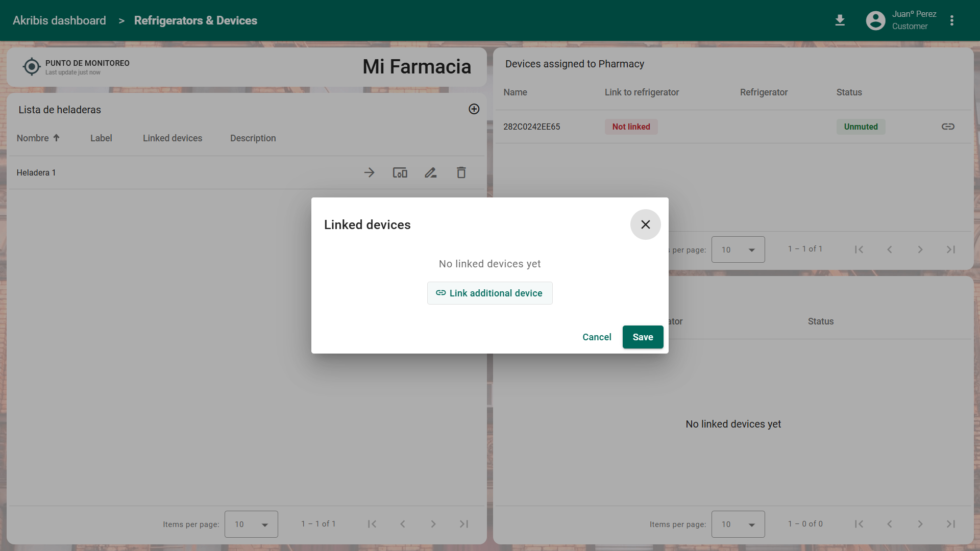
Task: Edit Heladera 1 with pencil icon
Action: point(430,172)
